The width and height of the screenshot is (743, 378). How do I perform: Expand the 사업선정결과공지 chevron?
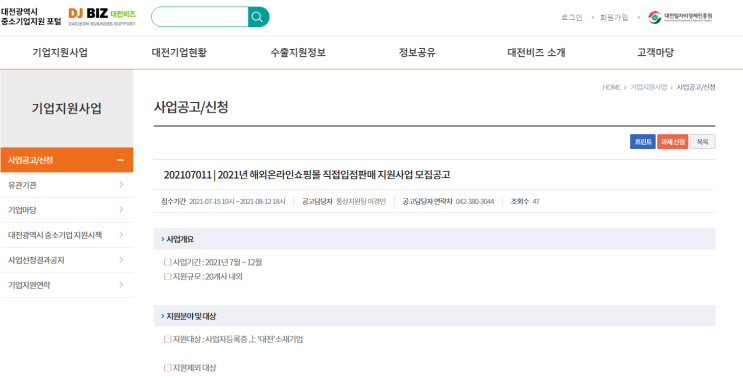pos(121,260)
